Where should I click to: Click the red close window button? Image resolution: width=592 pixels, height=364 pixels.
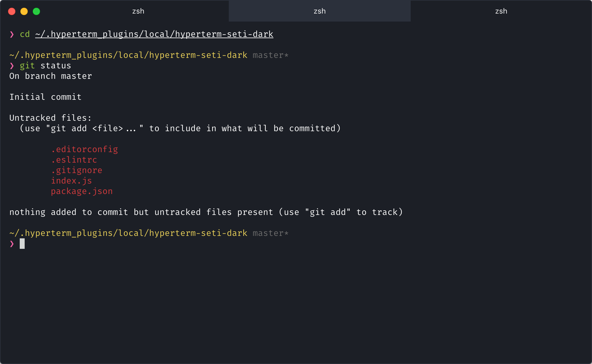(x=12, y=11)
